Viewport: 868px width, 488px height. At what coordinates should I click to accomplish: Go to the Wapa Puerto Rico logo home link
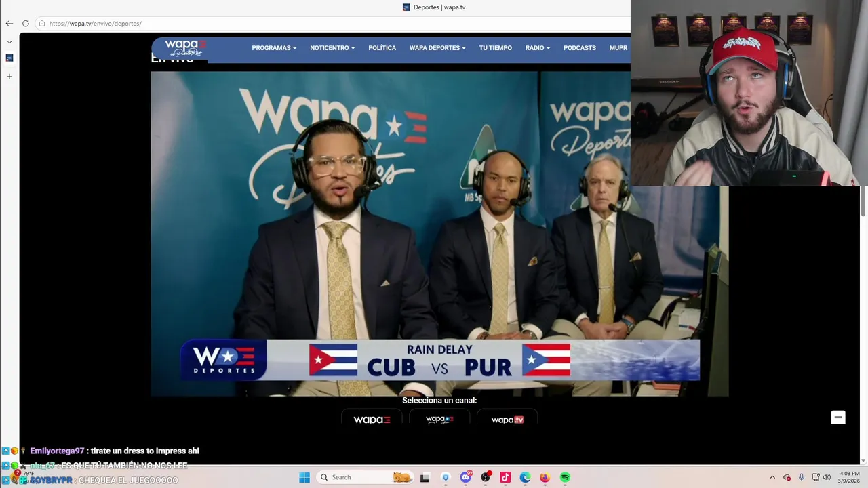pyautogui.click(x=185, y=48)
